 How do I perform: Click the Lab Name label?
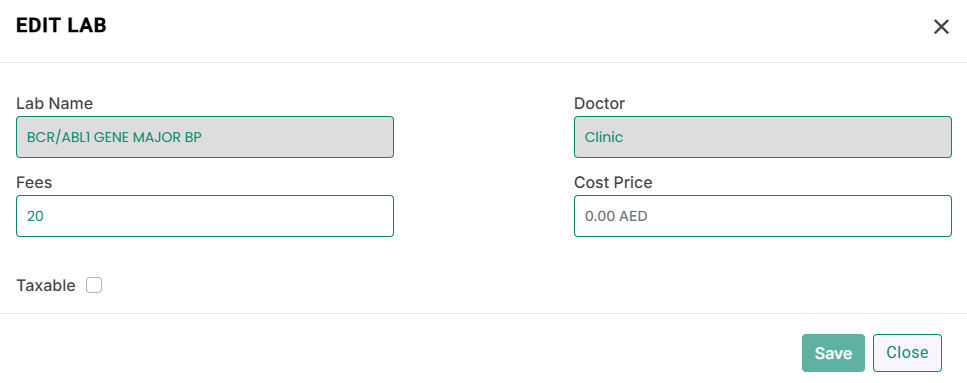tap(54, 104)
